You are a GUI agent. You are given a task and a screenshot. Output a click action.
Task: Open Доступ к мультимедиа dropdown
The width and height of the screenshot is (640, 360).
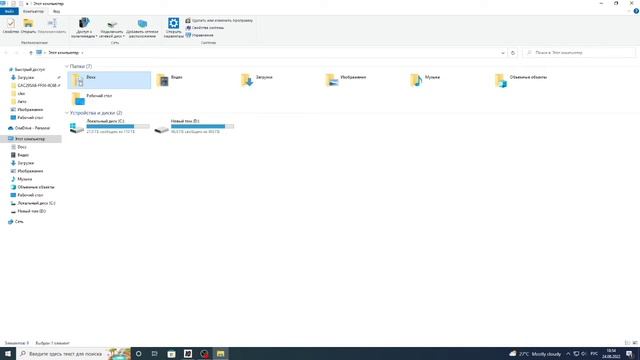[x=84, y=28]
